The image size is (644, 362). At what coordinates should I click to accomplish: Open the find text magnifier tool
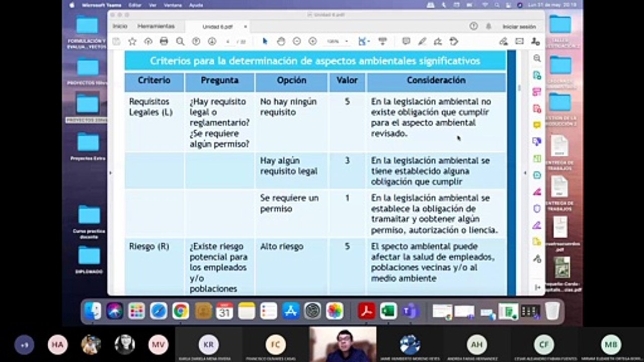[180, 41]
